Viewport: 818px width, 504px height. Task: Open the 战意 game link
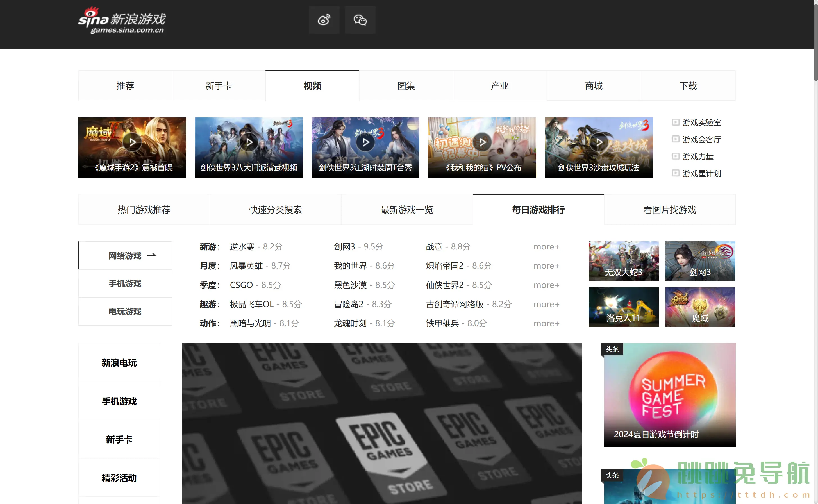[434, 247]
